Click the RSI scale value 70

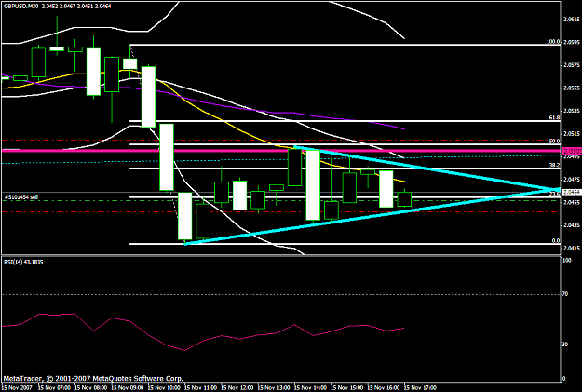(565, 294)
